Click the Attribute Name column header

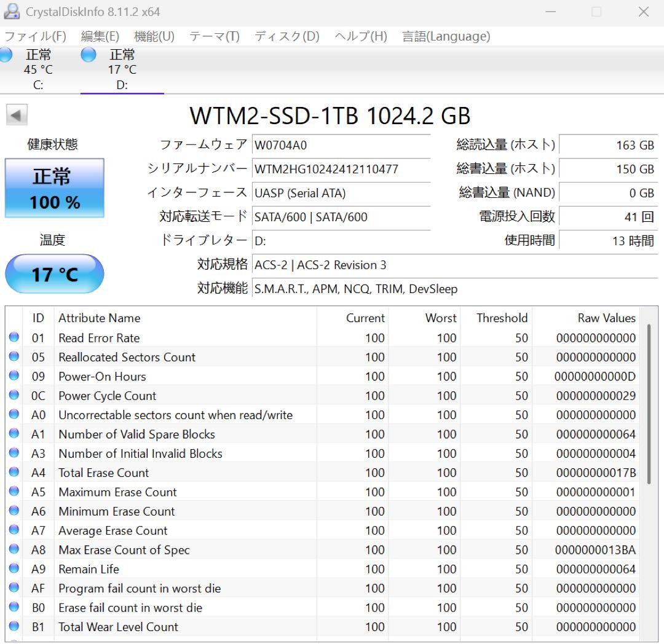pyautogui.click(x=186, y=318)
